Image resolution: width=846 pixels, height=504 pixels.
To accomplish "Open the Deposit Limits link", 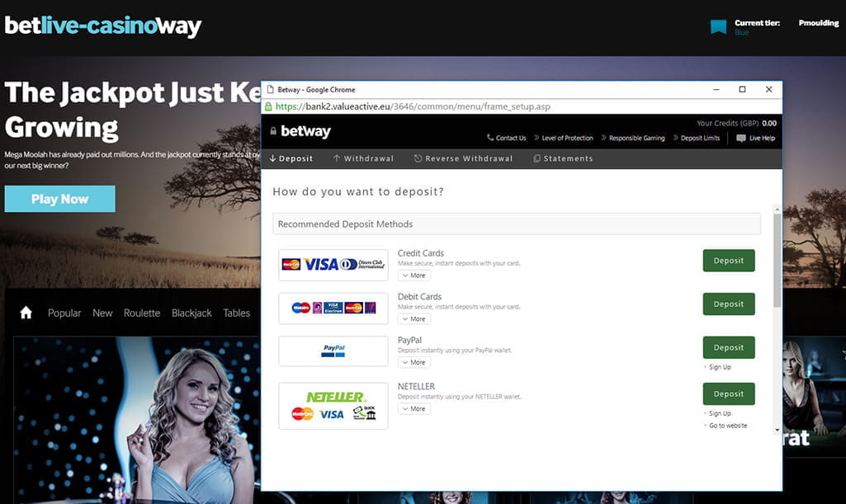I will (700, 138).
